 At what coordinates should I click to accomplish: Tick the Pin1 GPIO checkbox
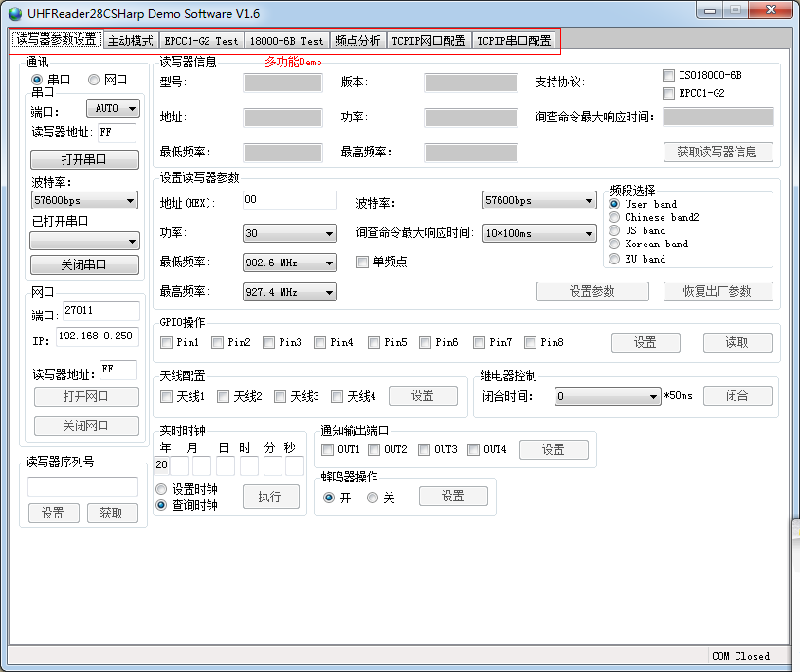(167, 342)
